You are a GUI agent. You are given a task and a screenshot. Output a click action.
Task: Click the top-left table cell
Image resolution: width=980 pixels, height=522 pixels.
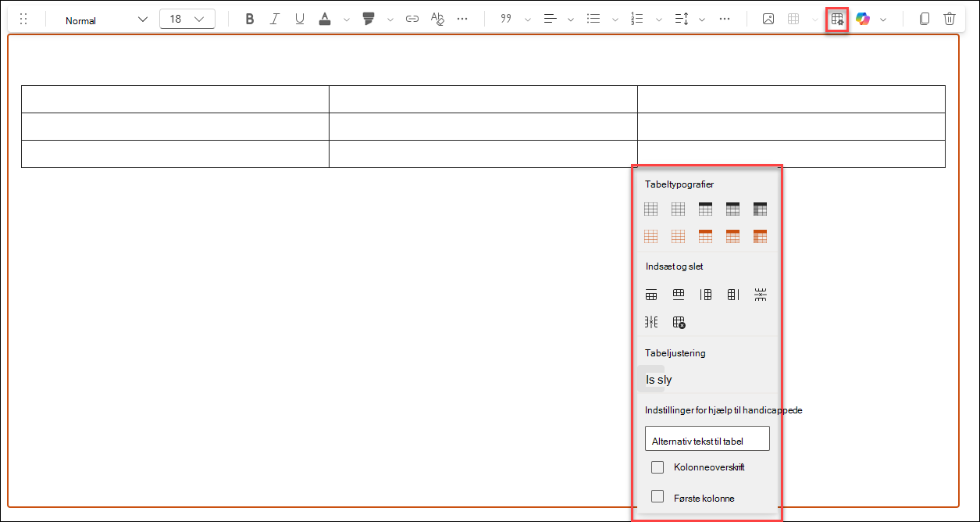click(175, 99)
